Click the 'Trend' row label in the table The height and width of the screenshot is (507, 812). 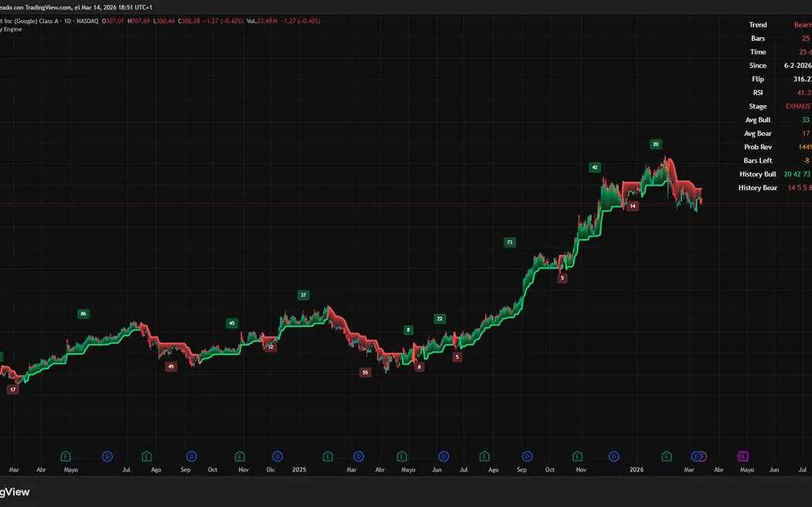(x=758, y=25)
